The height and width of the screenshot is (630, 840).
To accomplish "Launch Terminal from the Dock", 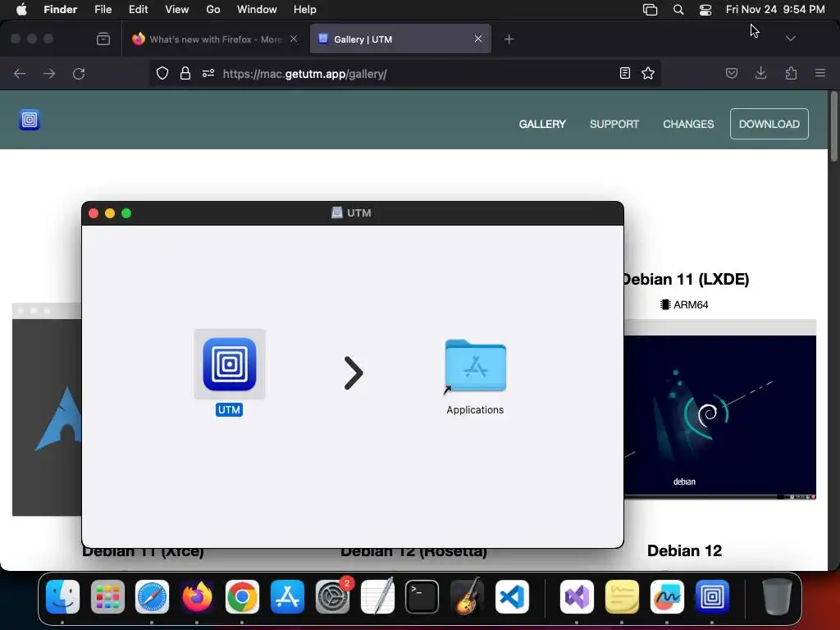I will click(422, 596).
